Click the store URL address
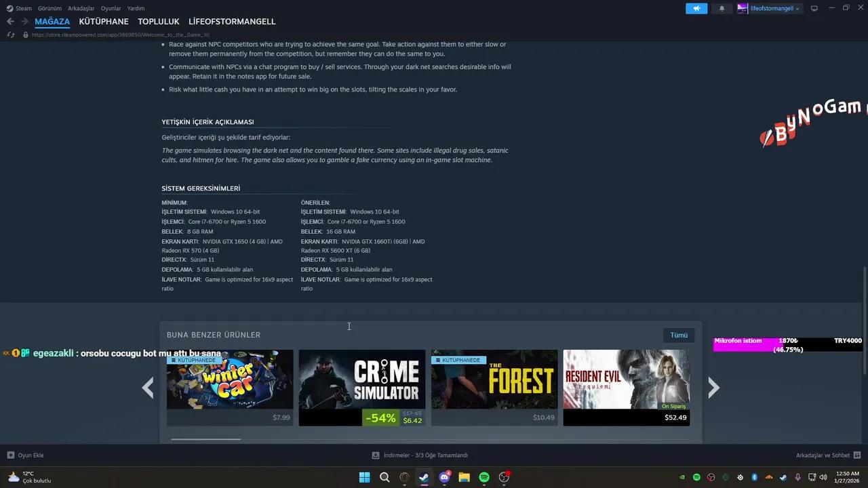868x488 pixels. [x=121, y=35]
